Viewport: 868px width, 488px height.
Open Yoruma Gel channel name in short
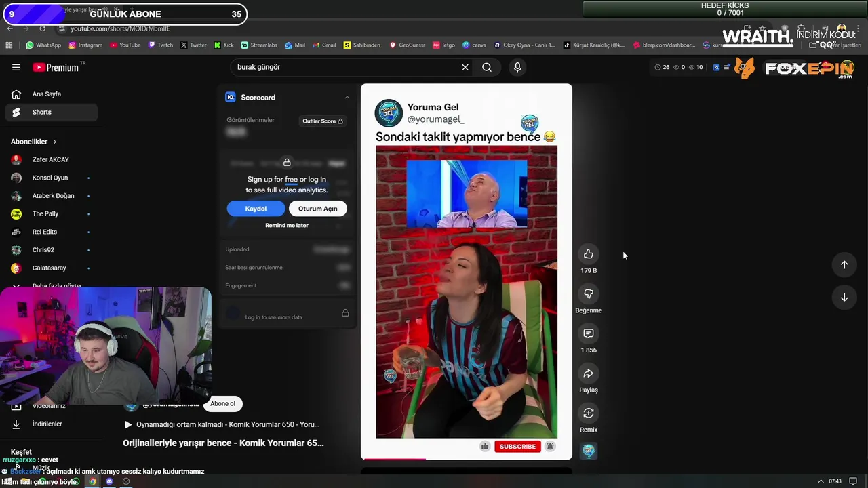coord(433,107)
